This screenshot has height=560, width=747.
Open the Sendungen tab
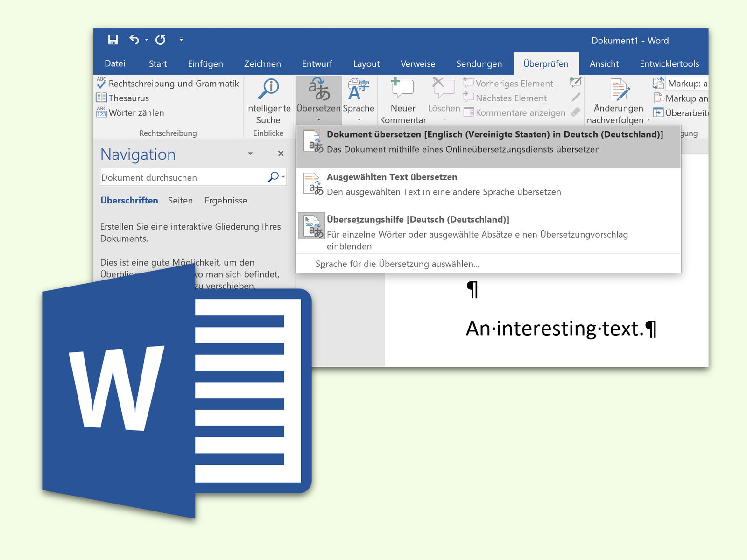tap(479, 63)
